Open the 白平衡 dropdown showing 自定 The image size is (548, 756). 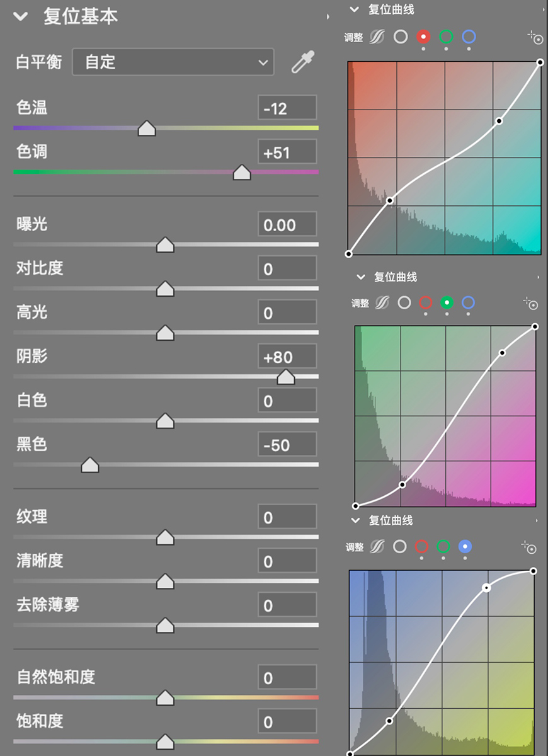tap(173, 62)
